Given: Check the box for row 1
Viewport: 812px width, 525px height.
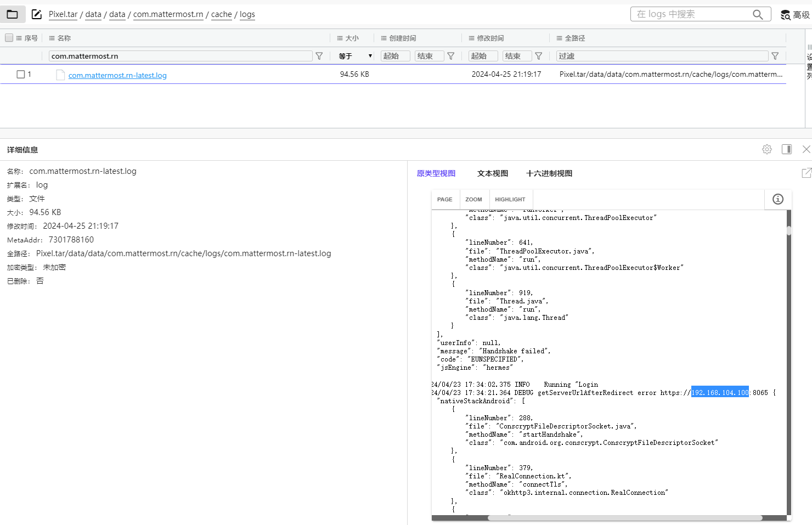Looking at the screenshot, I should pyautogui.click(x=21, y=75).
